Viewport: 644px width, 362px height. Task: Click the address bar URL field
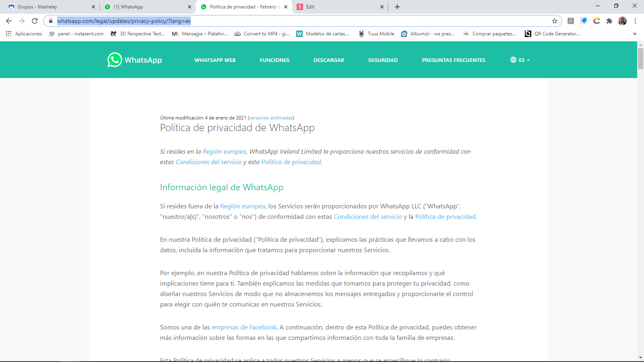tap(302, 21)
